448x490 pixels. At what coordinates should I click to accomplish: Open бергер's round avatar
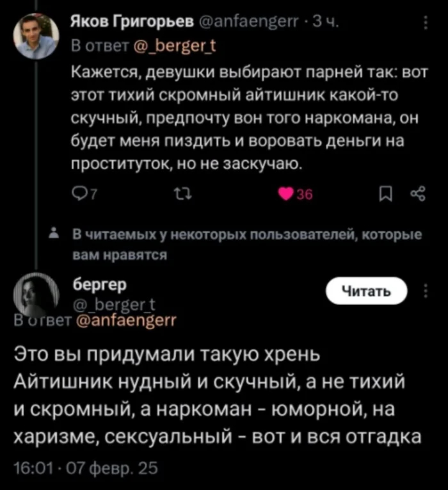pyautogui.click(x=36, y=294)
